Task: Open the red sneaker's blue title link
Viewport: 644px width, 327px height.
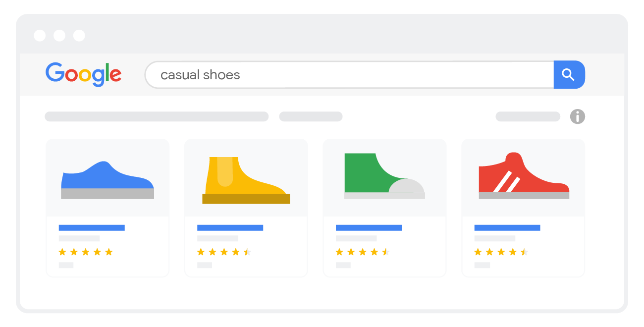Action: 507,228
